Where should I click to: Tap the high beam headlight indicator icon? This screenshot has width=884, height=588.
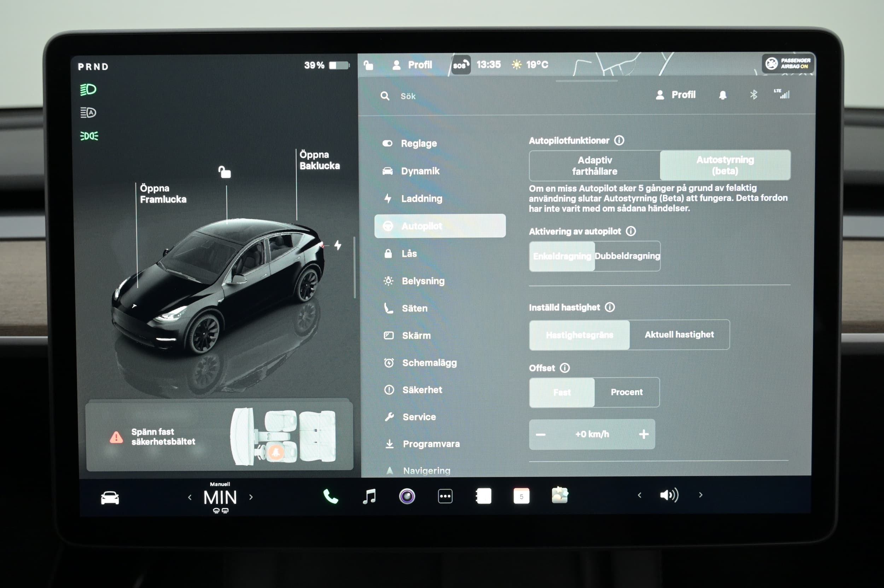tap(88, 89)
